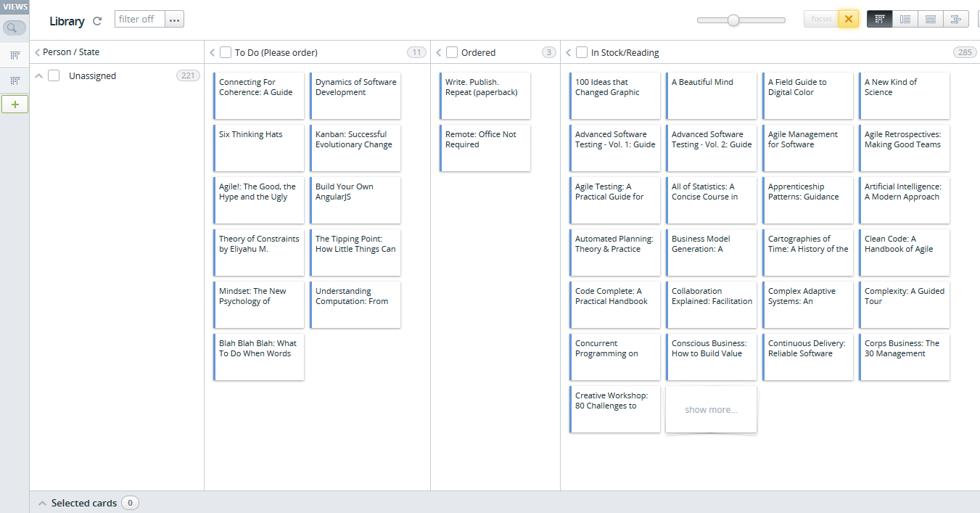The height and width of the screenshot is (513, 980).
Task: Collapse the Person / State axis column
Action: (x=38, y=52)
